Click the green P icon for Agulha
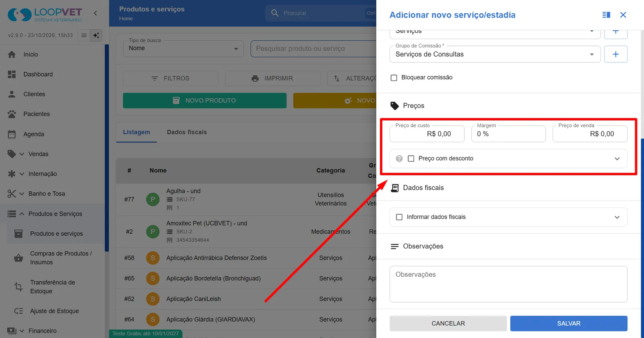 [x=153, y=199]
